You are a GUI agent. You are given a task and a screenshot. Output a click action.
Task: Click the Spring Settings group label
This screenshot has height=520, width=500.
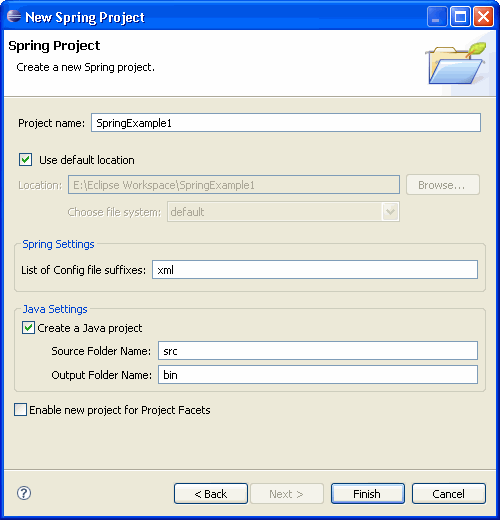coord(58,244)
